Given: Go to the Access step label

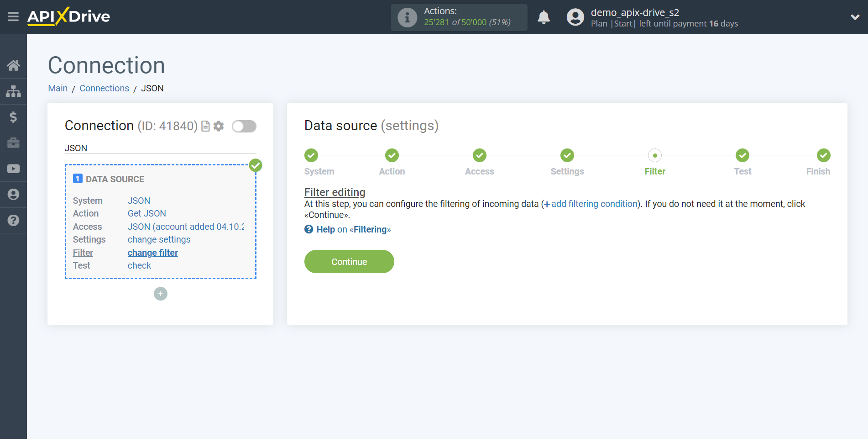Looking at the screenshot, I should click(x=480, y=171).
